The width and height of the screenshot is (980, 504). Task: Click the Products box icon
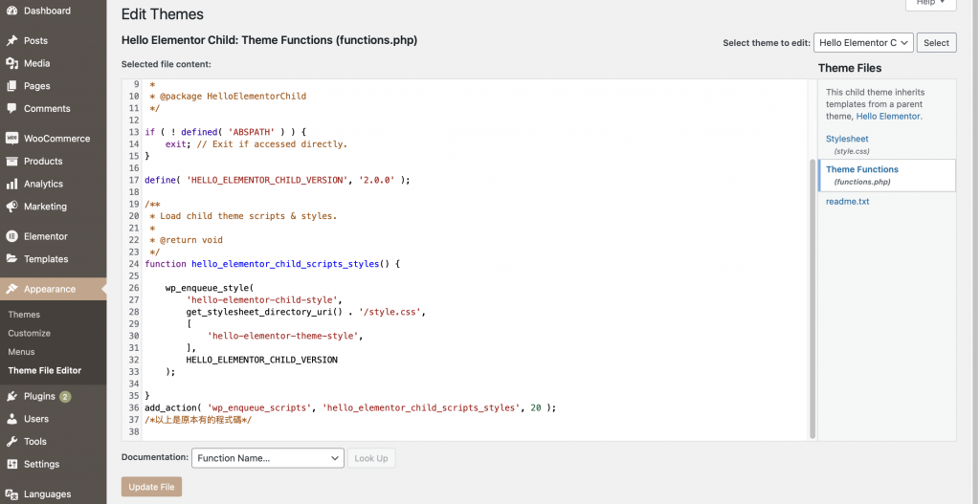(x=11, y=161)
